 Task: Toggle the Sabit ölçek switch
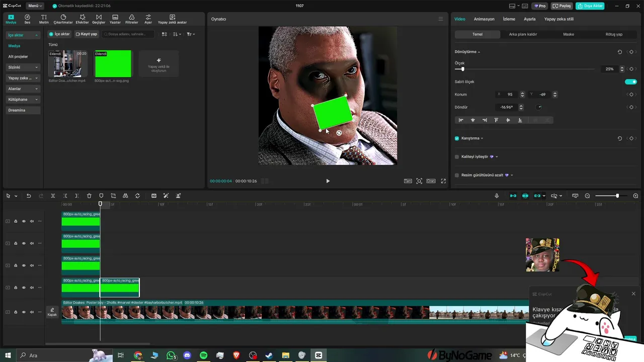(x=630, y=81)
